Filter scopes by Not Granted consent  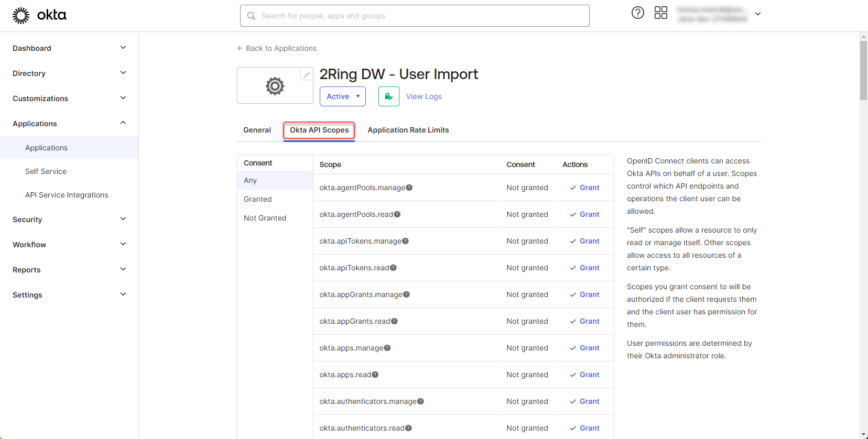pyautogui.click(x=265, y=218)
